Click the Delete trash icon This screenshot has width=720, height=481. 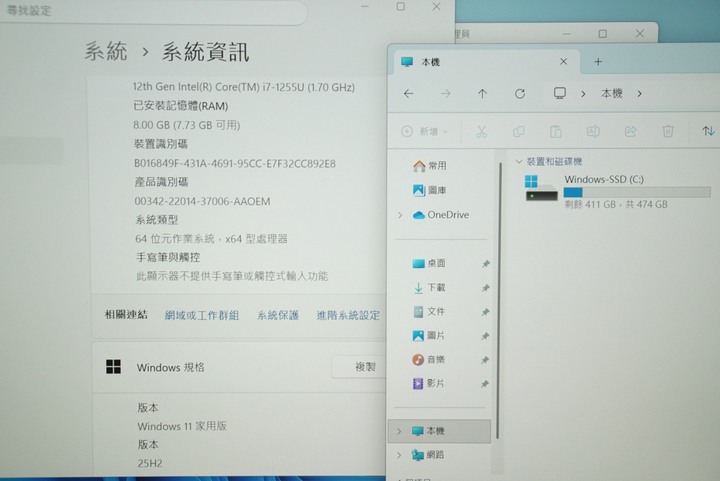668,132
